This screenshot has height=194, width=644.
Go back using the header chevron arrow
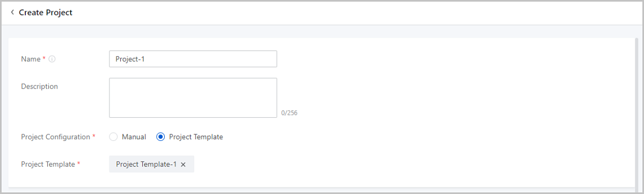[12, 12]
